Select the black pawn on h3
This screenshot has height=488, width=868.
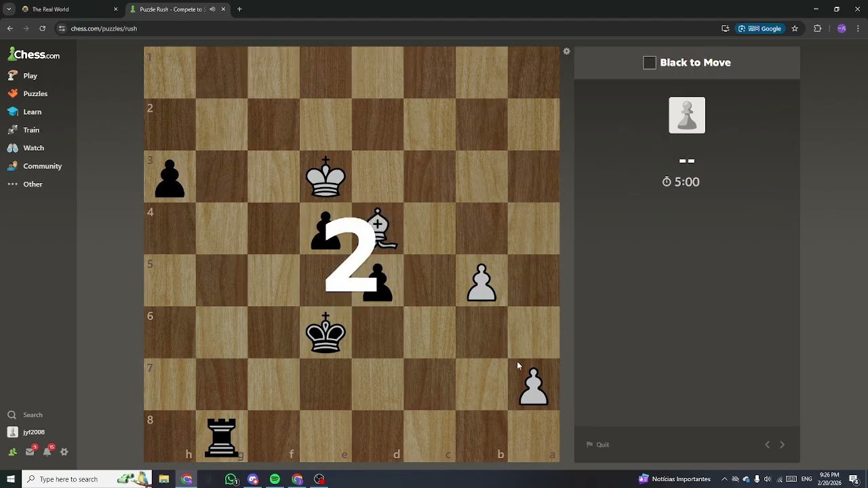coord(170,178)
